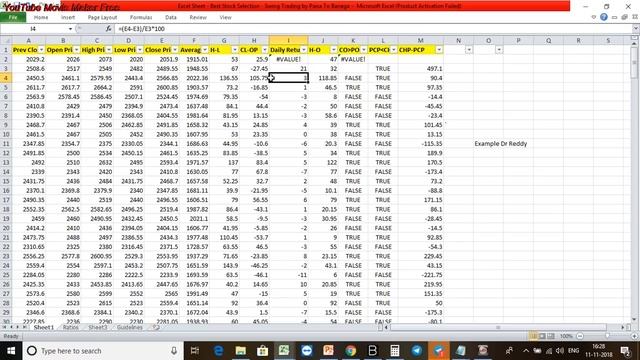
Task: Open the Daily Return filter dropdown
Action: click(304, 50)
